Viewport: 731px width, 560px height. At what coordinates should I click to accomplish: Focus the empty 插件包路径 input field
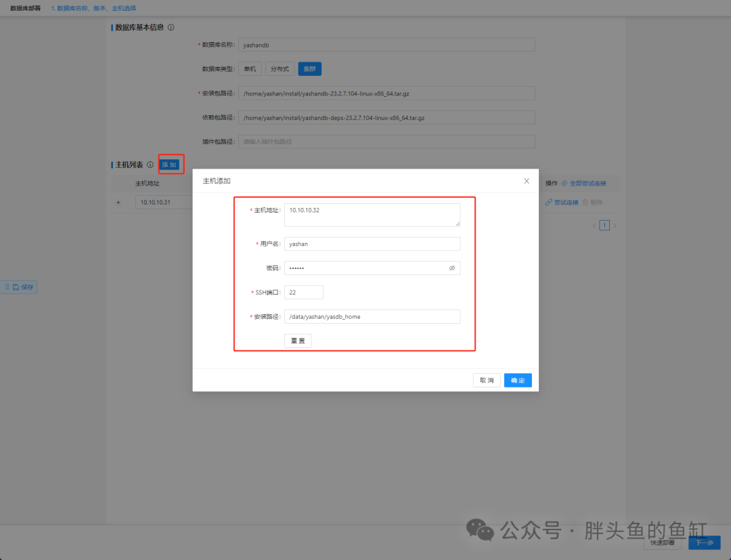coord(386,142)
